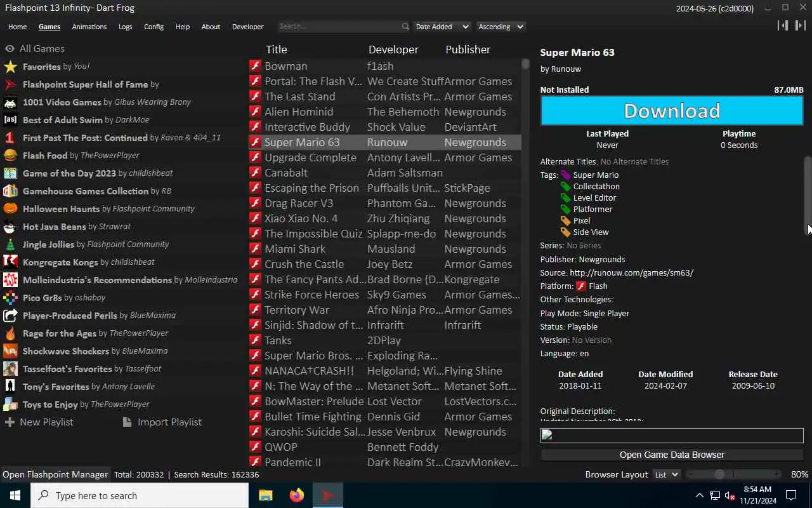The image size is (812, 508).
Task: Click the Flash icon beside Bowman
Action: (x=255, y=66)
